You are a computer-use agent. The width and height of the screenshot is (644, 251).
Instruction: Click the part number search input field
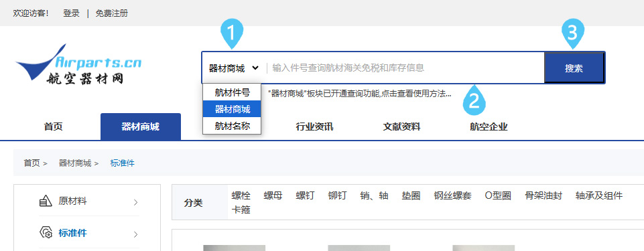(405, 68)
